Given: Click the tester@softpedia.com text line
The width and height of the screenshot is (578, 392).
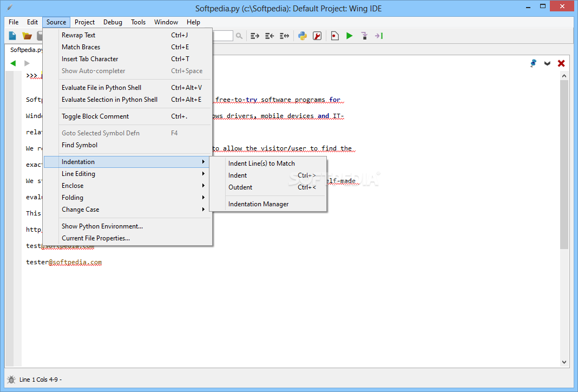Looking at the screenshot, I should [x=64, y=262].
